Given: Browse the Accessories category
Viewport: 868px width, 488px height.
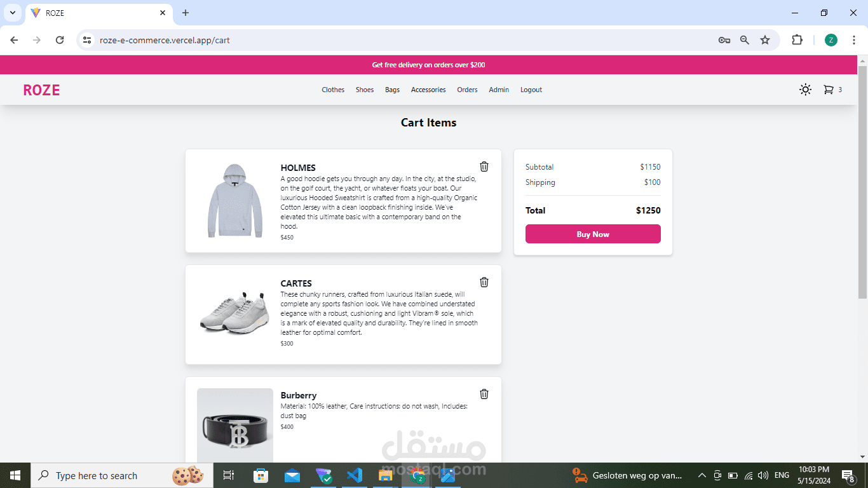Looking at the screenshot, I should pos(428,90).
